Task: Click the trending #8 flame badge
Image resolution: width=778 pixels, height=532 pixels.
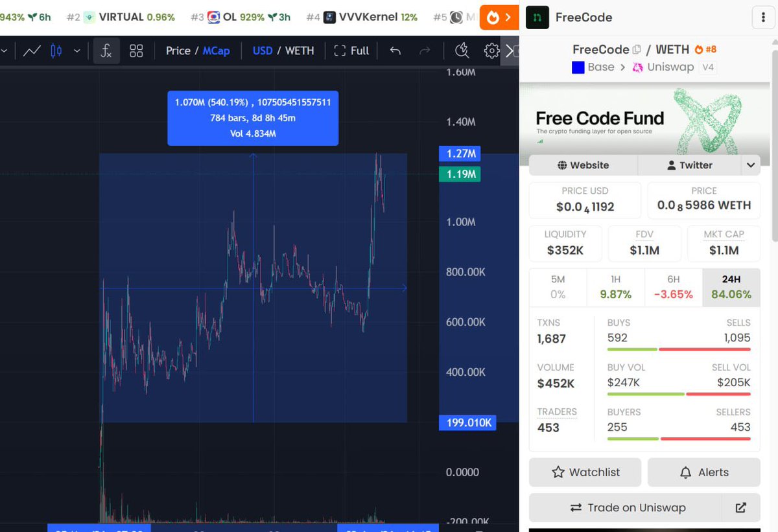Action: pos(705,49)
